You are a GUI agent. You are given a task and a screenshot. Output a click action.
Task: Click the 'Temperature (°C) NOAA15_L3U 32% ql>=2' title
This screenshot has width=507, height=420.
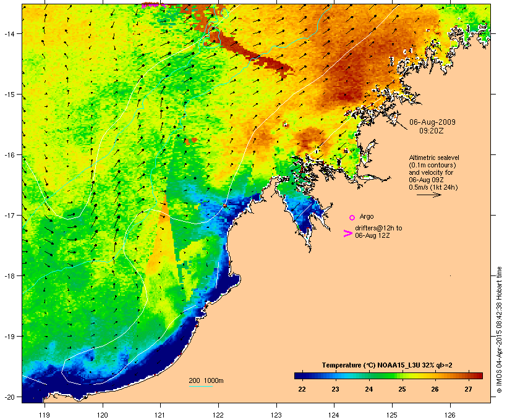387,365
